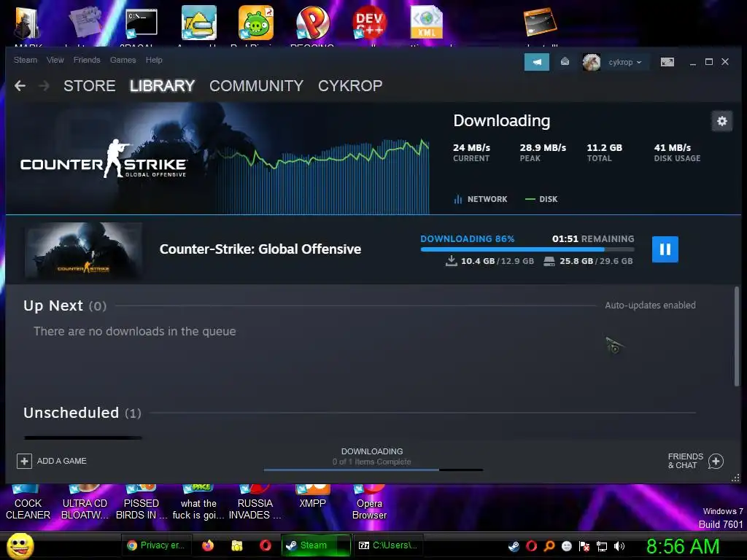The height and width of the screenshot is (560, 747).
Task: Go back with the left arrow
Action: (20, 86)
